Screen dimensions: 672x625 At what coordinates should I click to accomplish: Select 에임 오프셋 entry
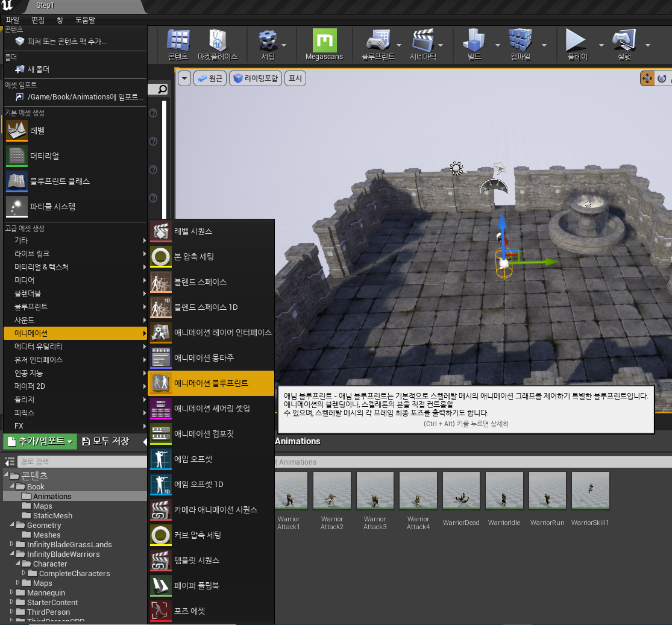pyautogui.click(x=212, y=459)
